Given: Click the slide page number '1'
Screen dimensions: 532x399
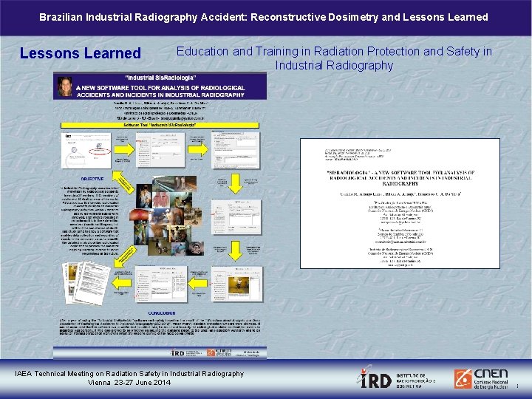Looking at the screenshot, I should coord(517,386).
